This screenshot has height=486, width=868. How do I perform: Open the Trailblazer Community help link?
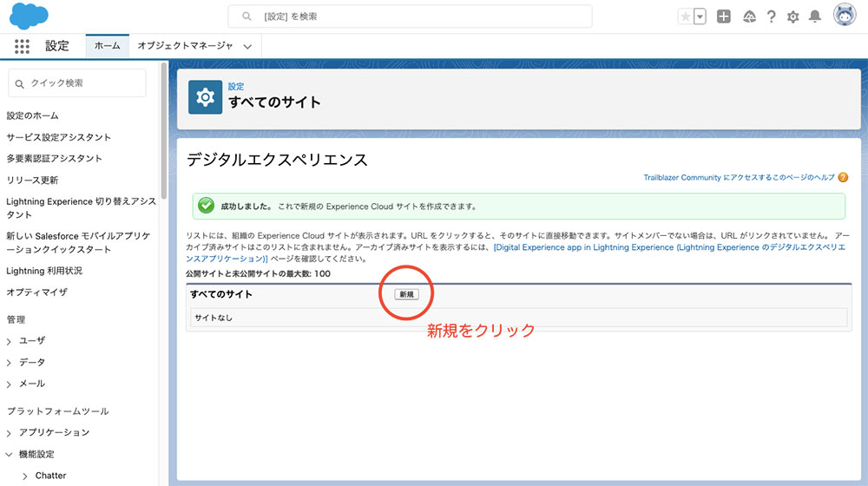click(x=739, y=178)
